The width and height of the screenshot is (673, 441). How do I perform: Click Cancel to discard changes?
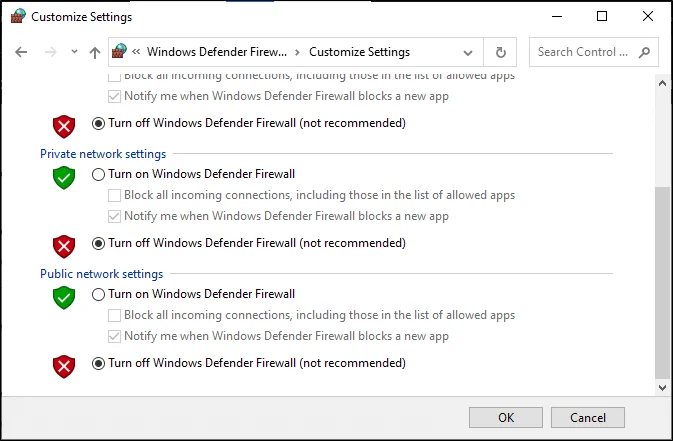[588, 417]
